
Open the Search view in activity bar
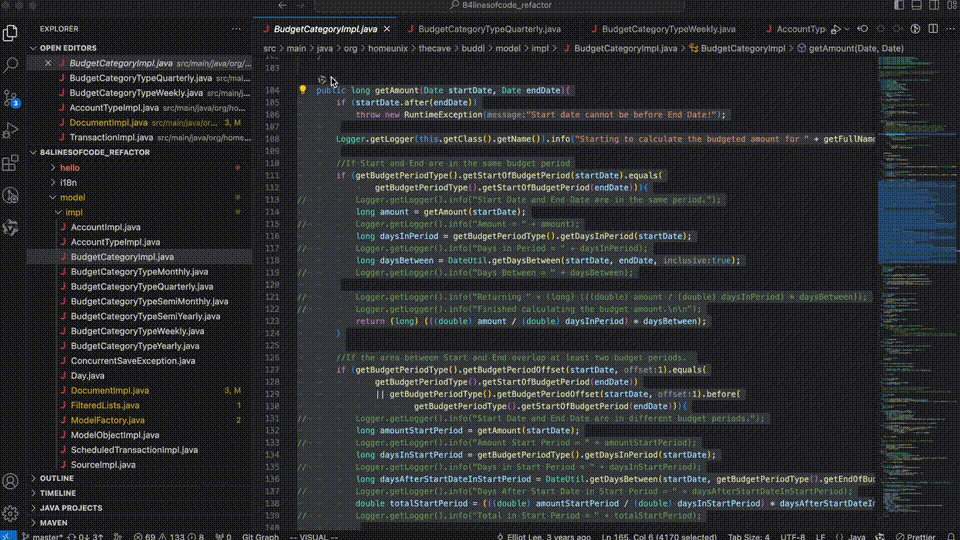(x=11, y=65)
